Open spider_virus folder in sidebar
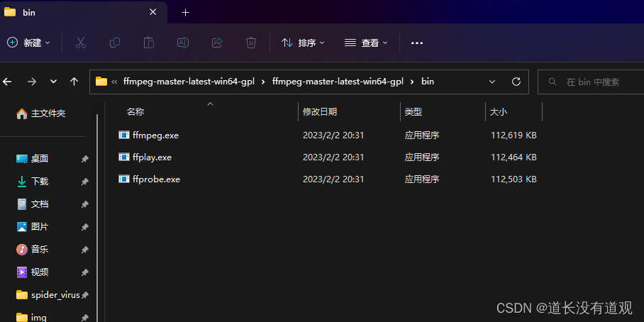 tap(48, 294)
